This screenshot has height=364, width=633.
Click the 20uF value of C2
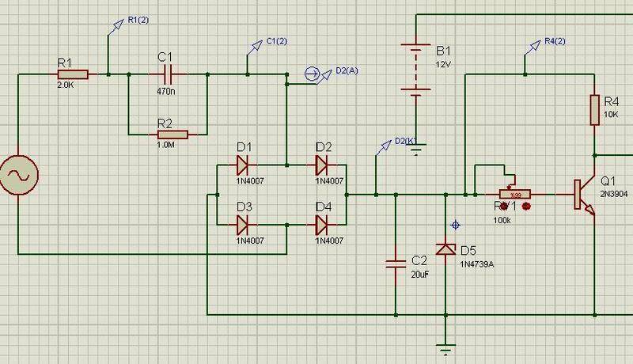click(420, 275)
